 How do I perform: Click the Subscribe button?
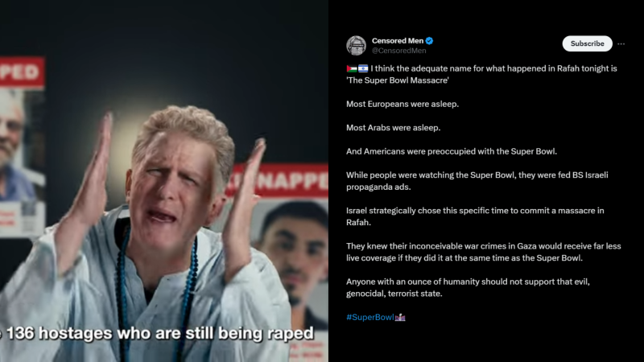pyautogui.click(x=587, y=43)
